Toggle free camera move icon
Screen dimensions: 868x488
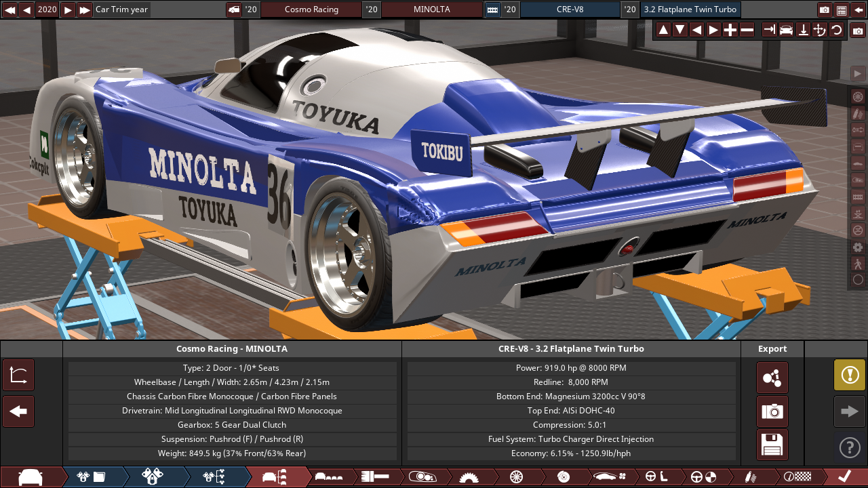click(819, 30)
